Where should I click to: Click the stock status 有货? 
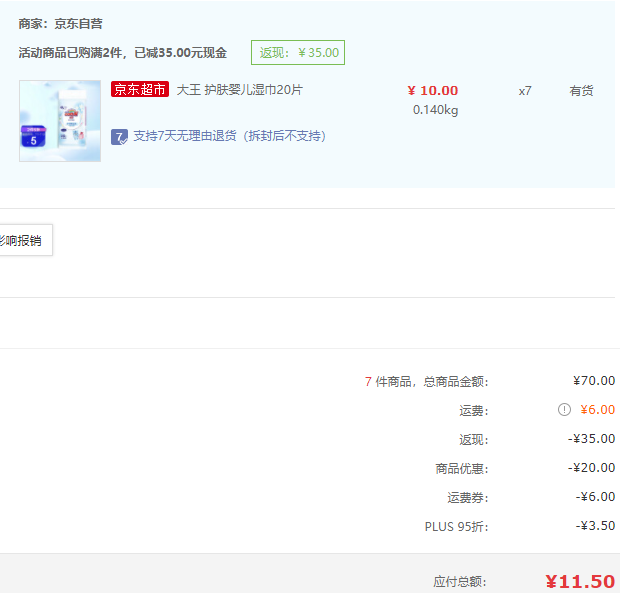[x=581, y=91]
